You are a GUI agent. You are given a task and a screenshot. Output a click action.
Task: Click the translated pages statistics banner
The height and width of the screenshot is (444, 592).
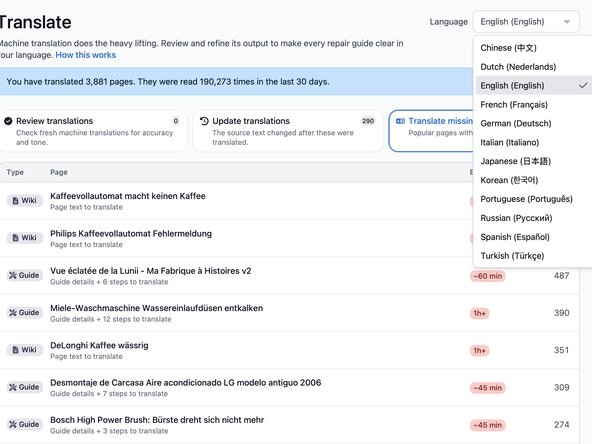236,82
